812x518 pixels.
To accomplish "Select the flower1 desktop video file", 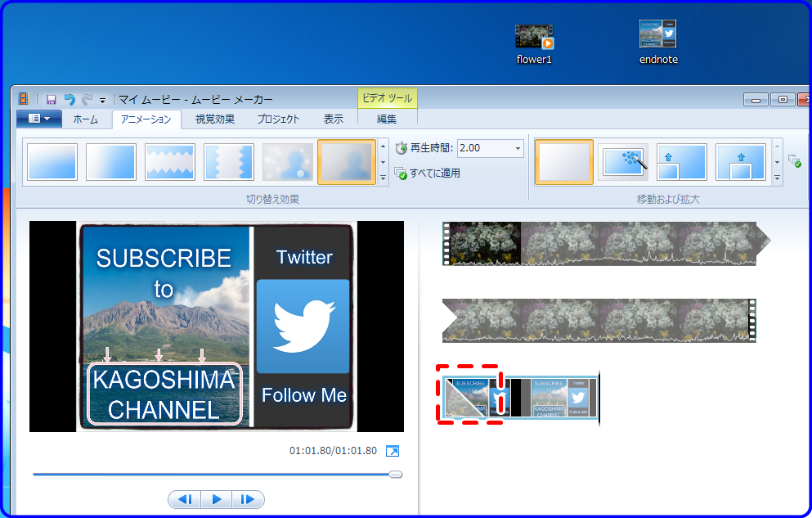I will pos(534,44).
